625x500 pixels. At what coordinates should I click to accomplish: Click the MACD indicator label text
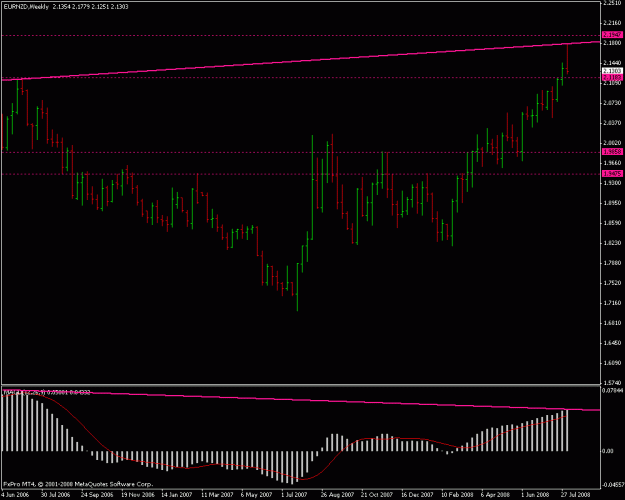pos(47,392)
